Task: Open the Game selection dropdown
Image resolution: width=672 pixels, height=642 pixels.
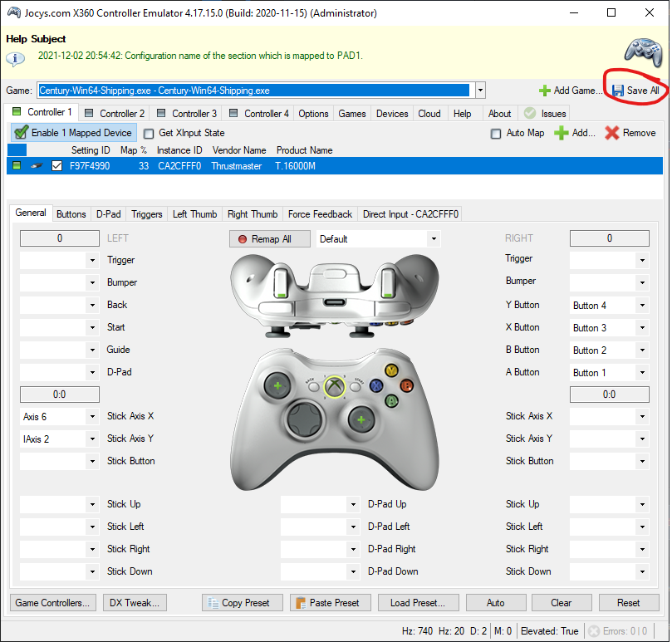Action: 480,90
